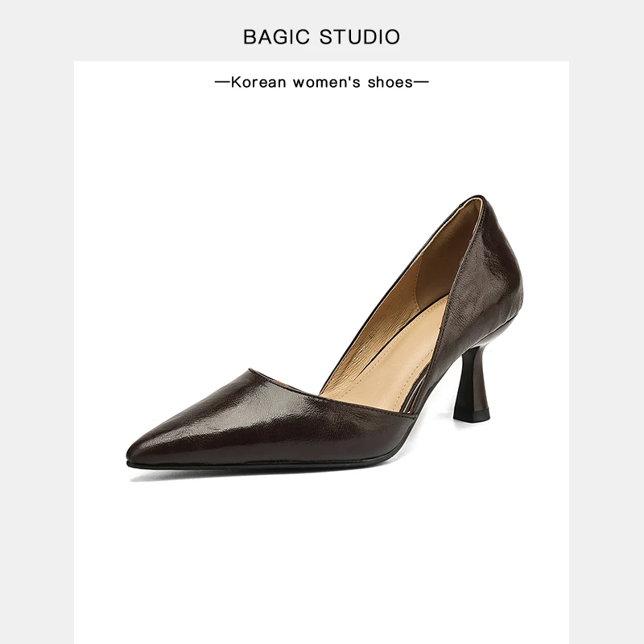Click the word "women's" in the subtitle
The width and height of the screenshot is (644, 644).
327,82
